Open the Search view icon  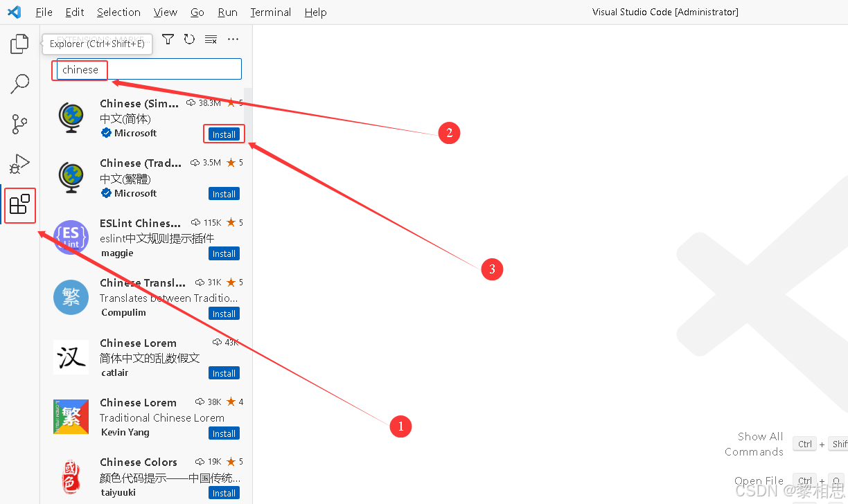click(19, 84)
